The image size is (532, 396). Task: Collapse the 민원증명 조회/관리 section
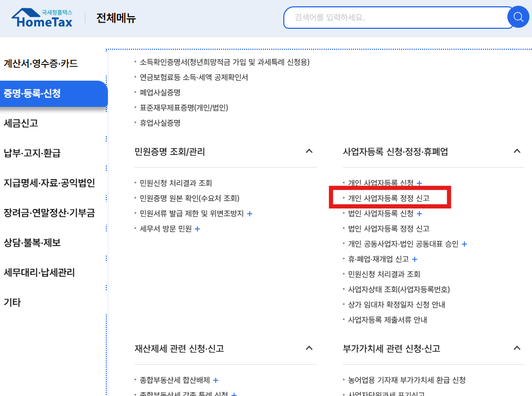click(x=310, y=151)
